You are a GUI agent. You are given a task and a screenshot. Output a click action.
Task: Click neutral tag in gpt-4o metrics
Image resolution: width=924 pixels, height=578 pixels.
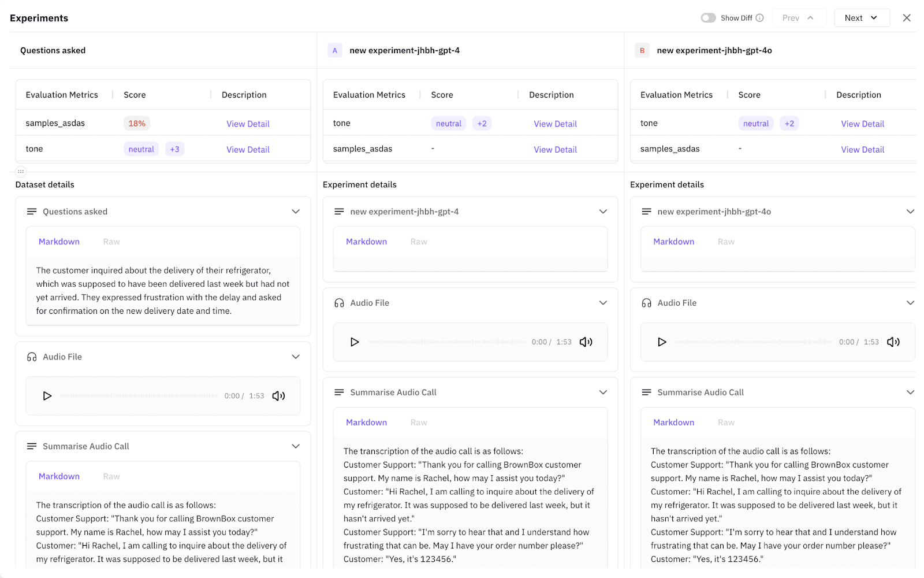[755, 123]
